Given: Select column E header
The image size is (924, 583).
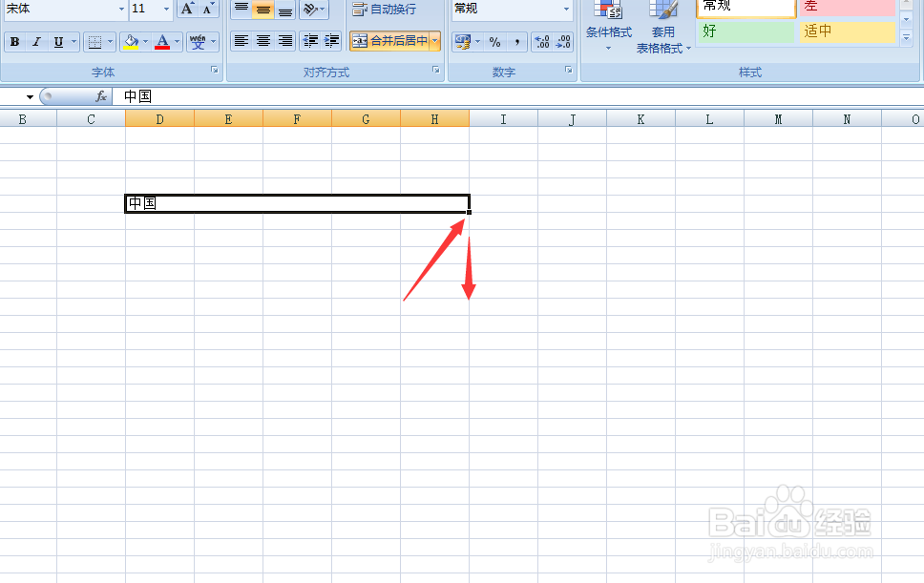Looking at the screenshot, I should 229,119.
